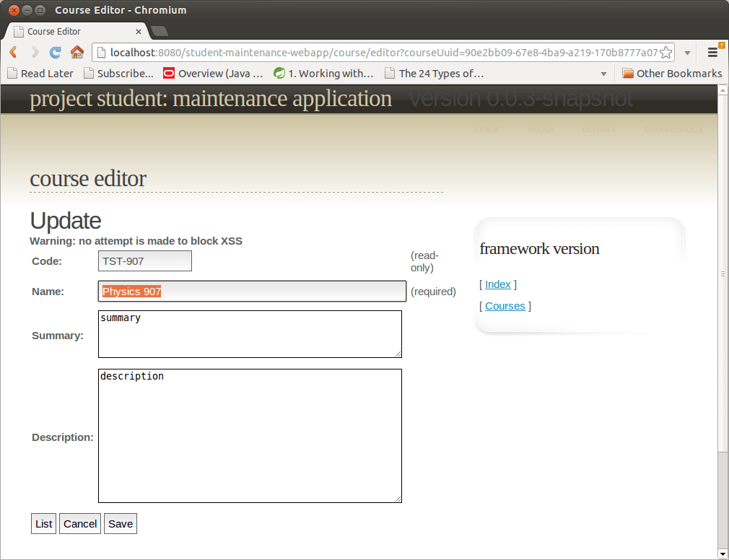Show hidden bookmarks with the overflow arrow

(x=603, y=74)
